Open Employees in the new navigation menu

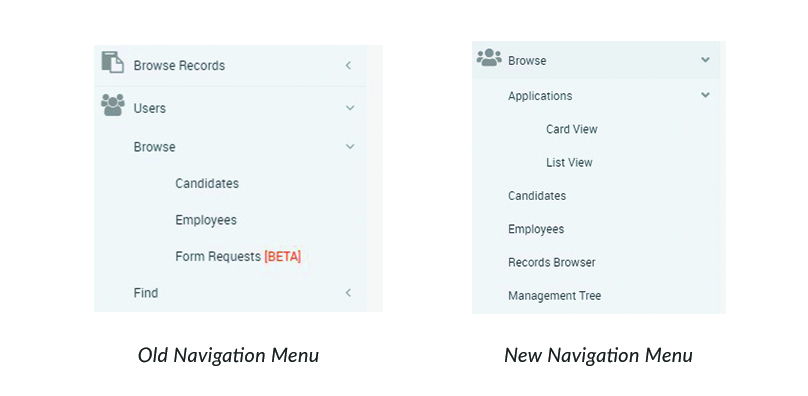point(536,229)
